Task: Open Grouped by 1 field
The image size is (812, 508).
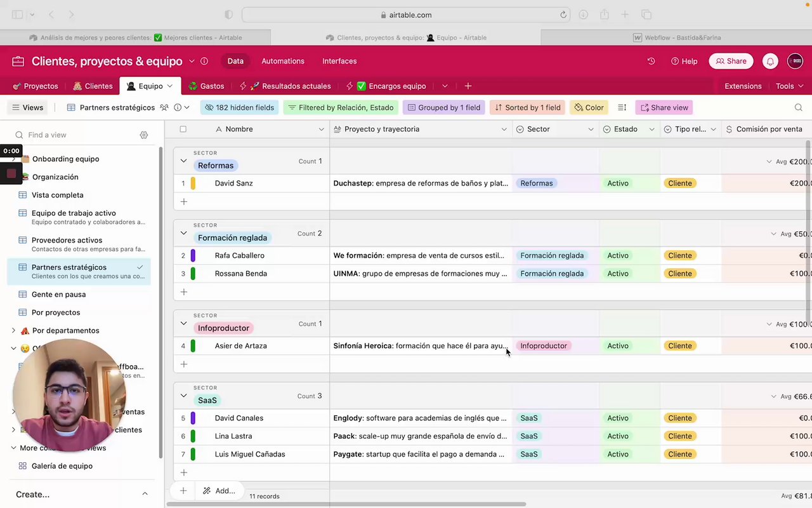Action: click(x=443, y=107)
